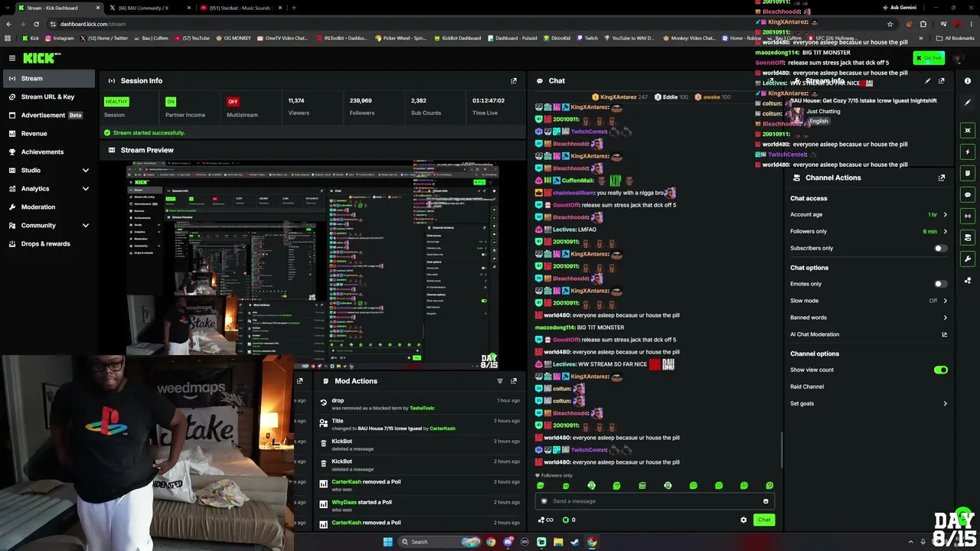The width and height of the screenshot is (980, 551).
Task: Open AI Chat Moderation external link icon
Action: (x=944, y=334)
